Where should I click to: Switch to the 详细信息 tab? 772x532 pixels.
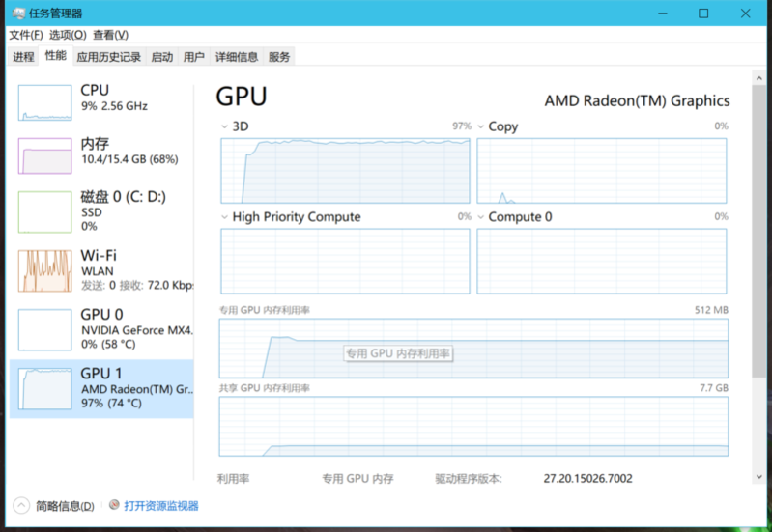pyautogui.click(x=236, y=57)
